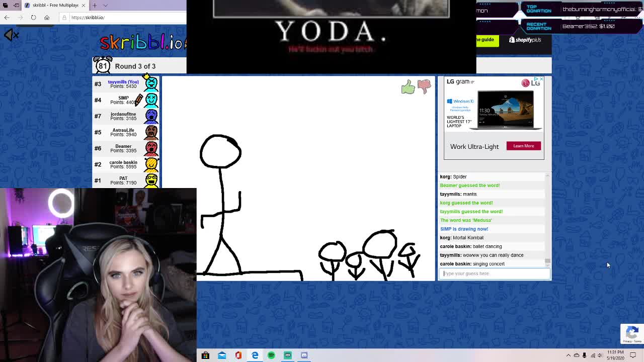Screen dimensions: 644x362
Task: Expand the tab preview chevron
Action: pos(105,5)
